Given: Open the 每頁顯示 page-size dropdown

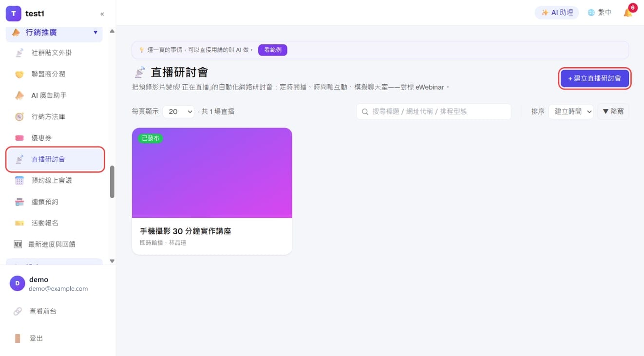Looking at the screenshot, I should (178, 112).
